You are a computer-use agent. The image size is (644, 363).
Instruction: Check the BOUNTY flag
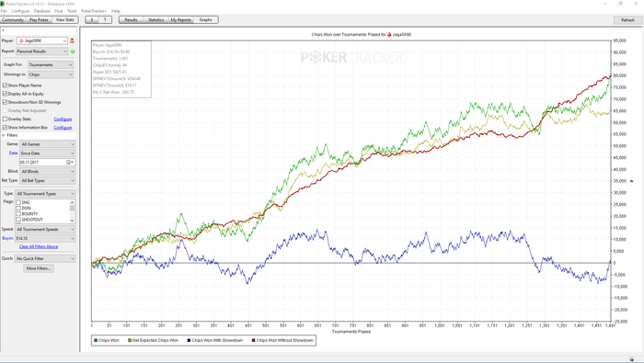tap(18, 214)
